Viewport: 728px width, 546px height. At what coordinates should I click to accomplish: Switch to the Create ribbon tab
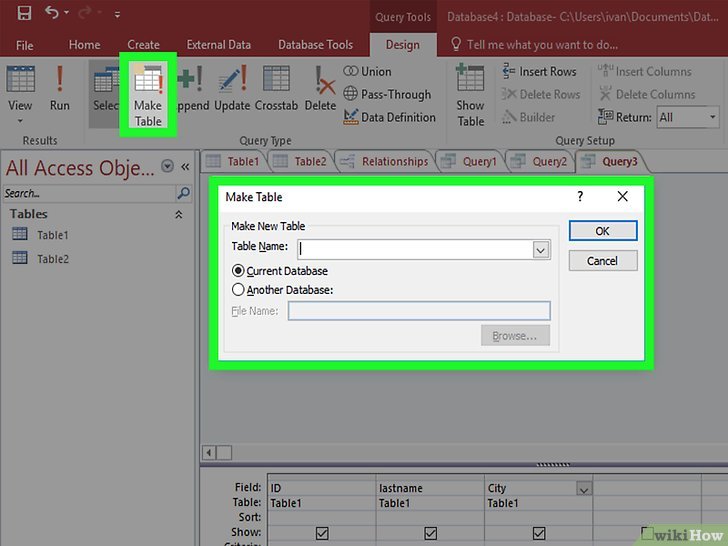pos(143,45)
